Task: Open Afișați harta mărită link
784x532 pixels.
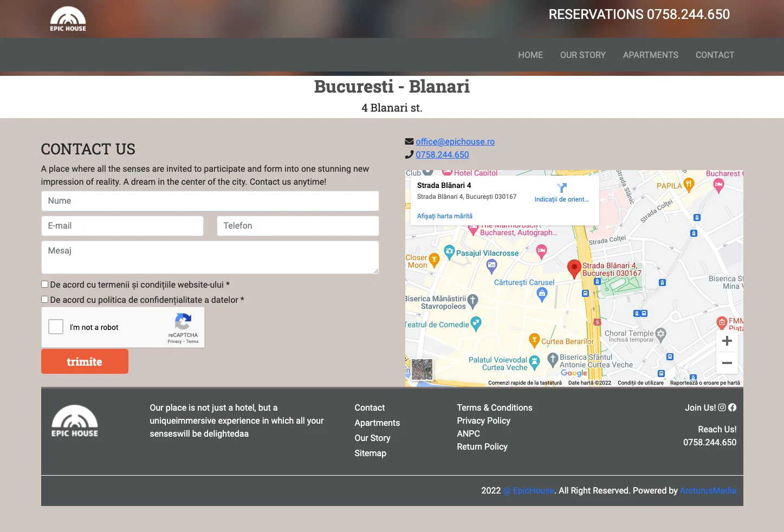Action: 444,216
